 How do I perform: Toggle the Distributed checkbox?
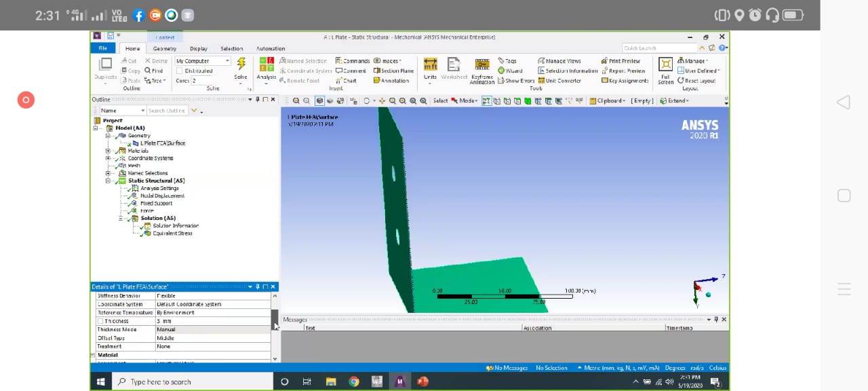coord(179,71)
